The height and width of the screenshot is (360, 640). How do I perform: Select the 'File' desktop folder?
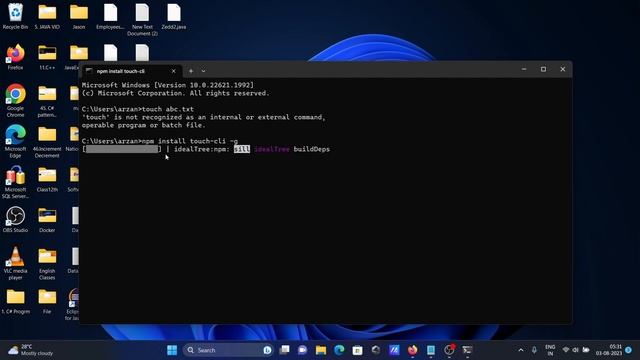[x=47, y=301]
